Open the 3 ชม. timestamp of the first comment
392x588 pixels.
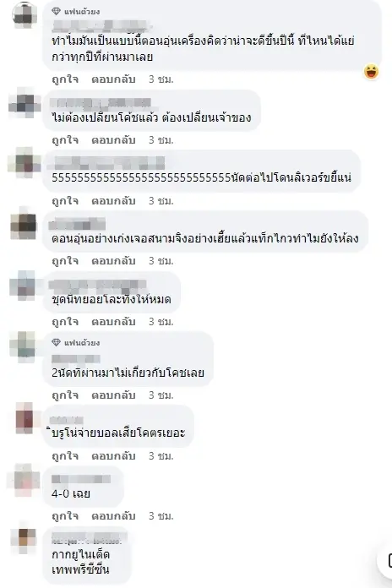(161, 79)
